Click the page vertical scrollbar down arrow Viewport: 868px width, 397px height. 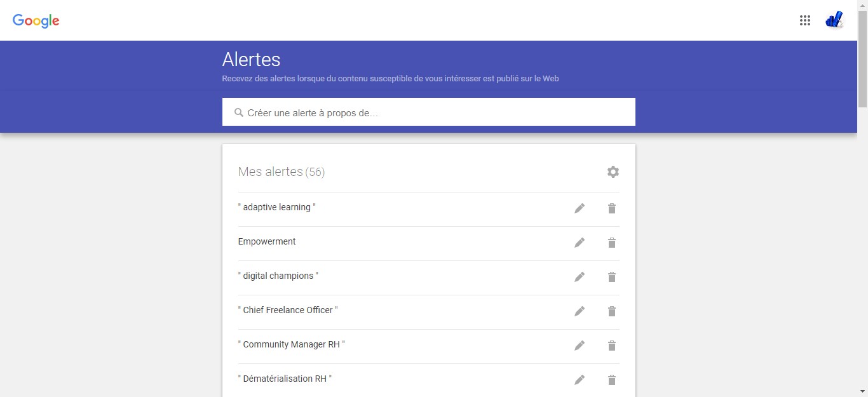click(862, 391)
